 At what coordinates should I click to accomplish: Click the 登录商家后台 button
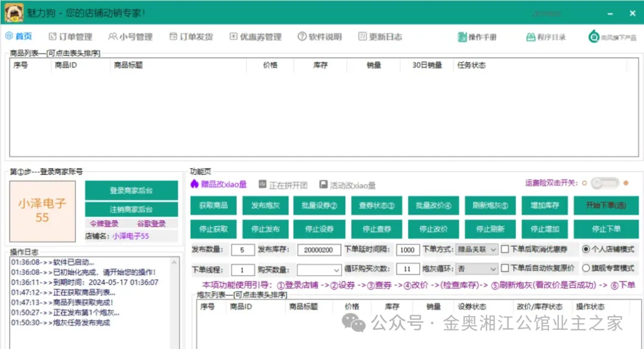click(131, 190)
